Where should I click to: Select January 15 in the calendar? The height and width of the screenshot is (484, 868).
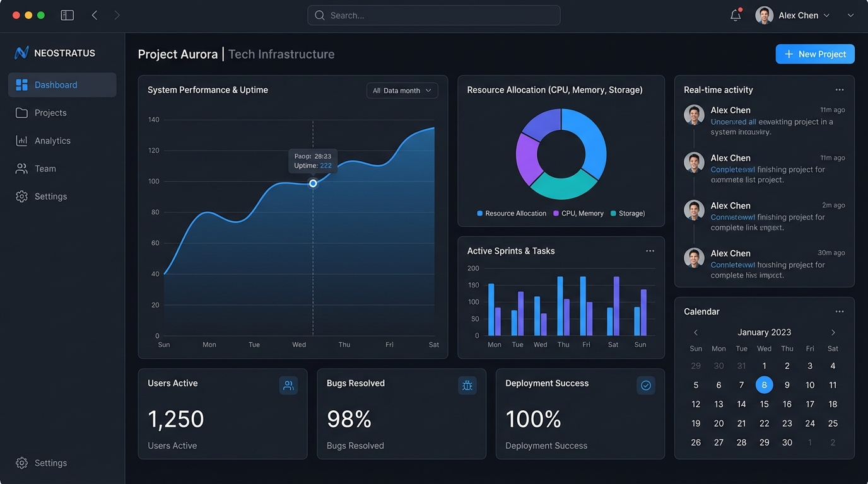tap(764, 404)
